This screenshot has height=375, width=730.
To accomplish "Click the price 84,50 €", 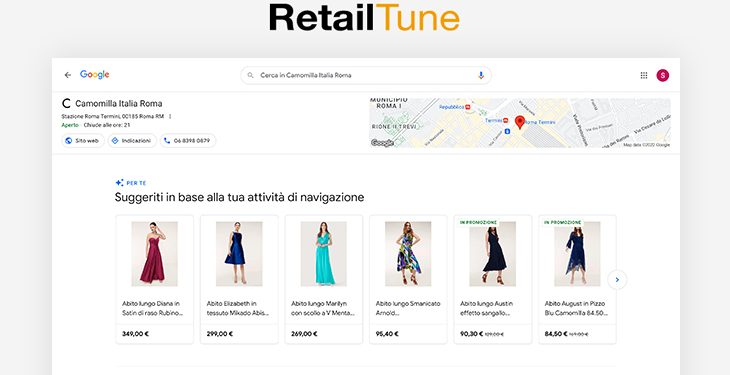I will [556, 334].
